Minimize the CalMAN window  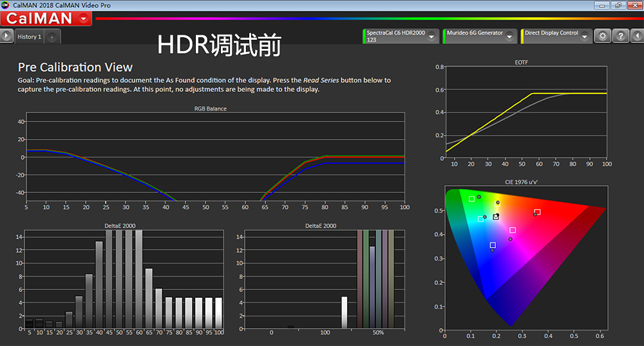point(601,5)
